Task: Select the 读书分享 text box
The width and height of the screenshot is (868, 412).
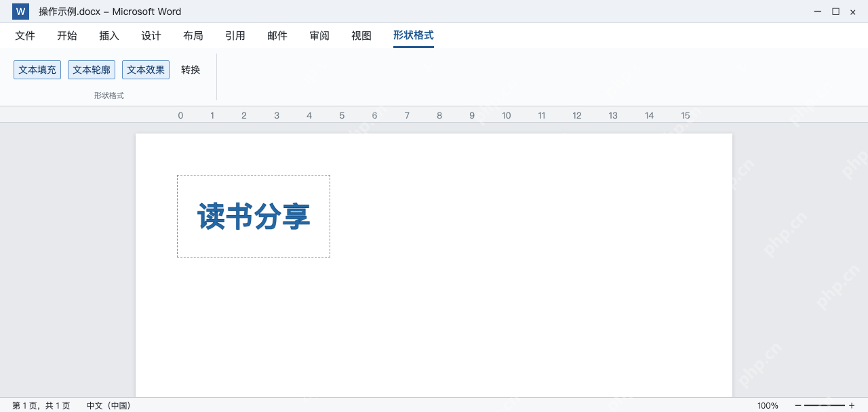Action: tap(254, 216)
